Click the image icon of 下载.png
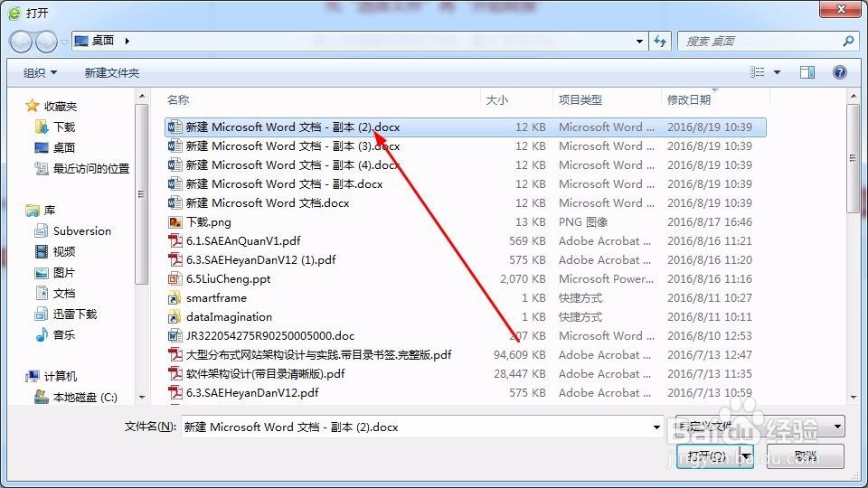This screenshot has height=488, width=868. pos(175,222)
